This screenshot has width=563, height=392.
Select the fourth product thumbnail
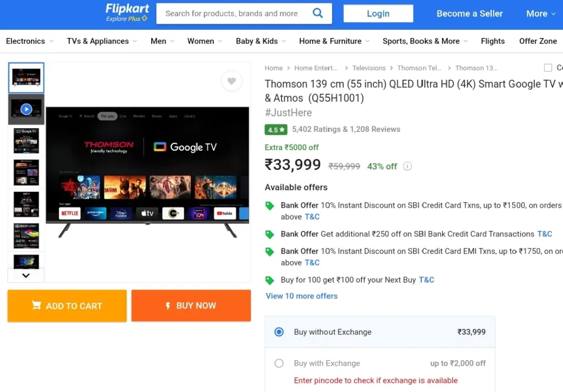tap(26, 172)
